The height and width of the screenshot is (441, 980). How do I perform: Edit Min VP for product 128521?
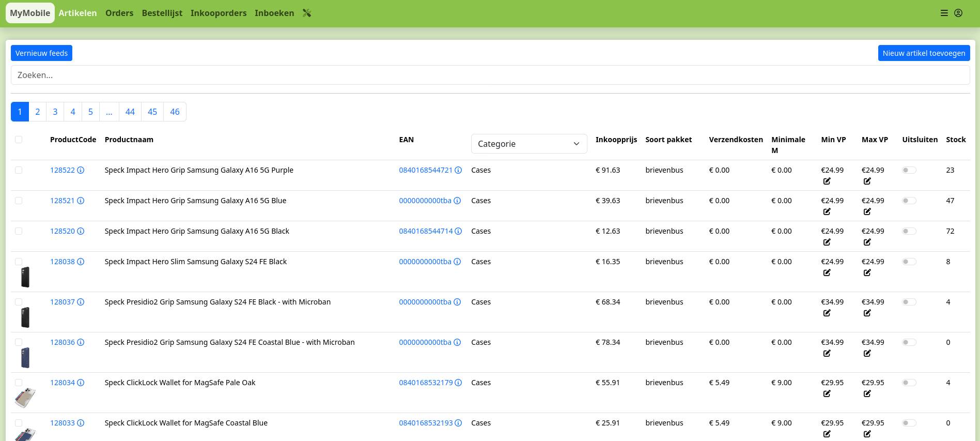[x=827, y=211]
